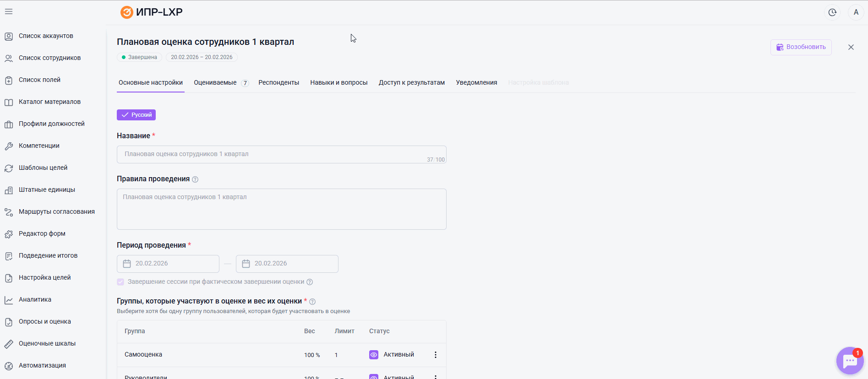The width and height of the screenshot is (868, 379).
Task: Open the hamburger menu icon
Action: coord(9,12)
